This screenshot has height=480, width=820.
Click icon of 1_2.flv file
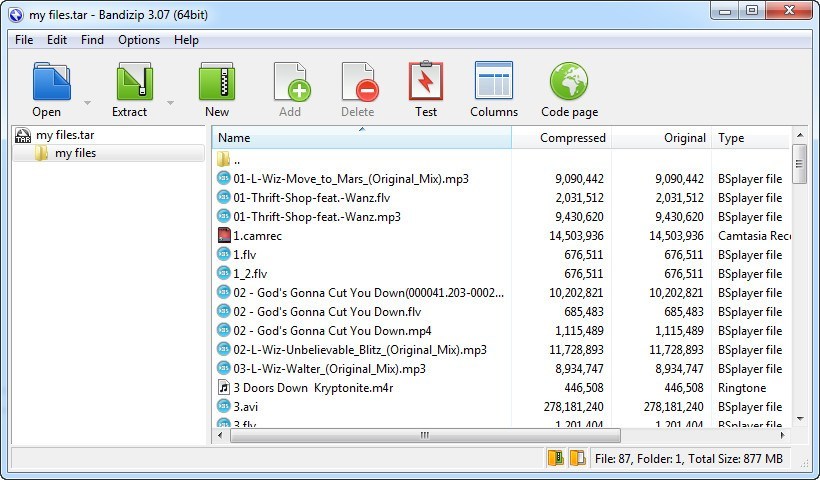224,273
